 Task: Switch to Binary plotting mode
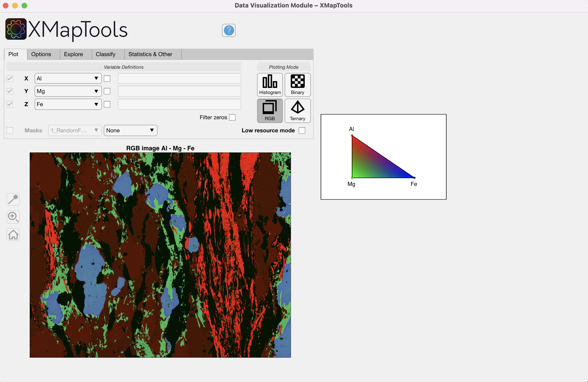point(297,84)
